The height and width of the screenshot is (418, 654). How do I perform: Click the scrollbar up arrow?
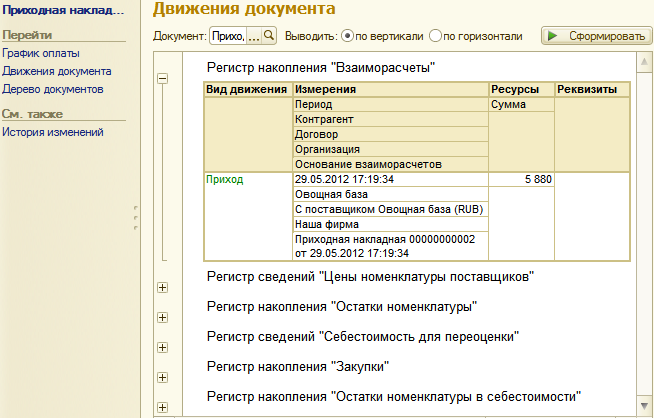pos(644,62)
